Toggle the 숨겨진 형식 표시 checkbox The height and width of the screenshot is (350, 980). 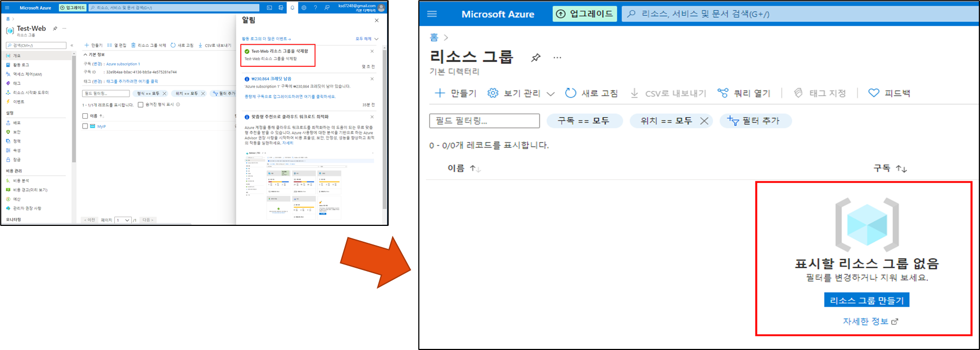point(140,105)
